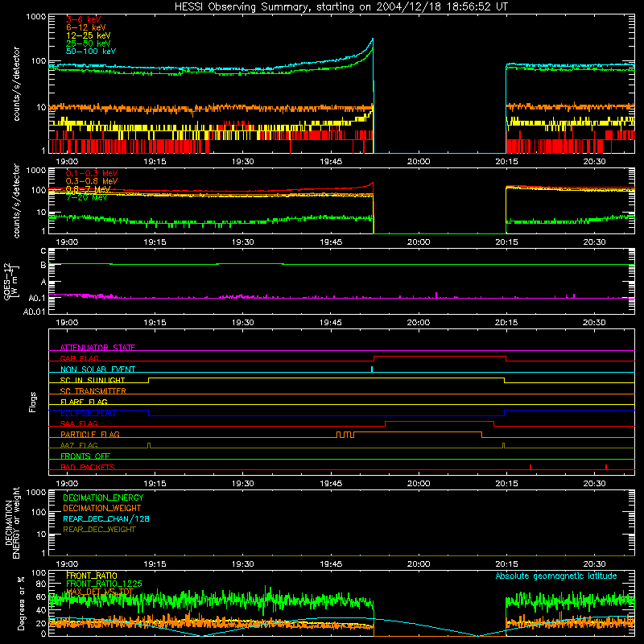Select the FLARE_FLAG label
This screenshot has height=644, width=644.
[84, 402]
